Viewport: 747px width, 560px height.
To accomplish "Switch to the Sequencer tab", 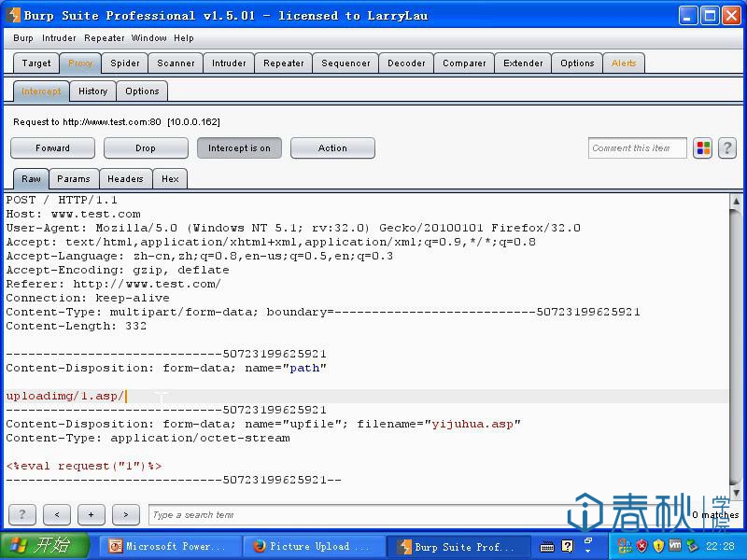I will tap(345, 63).
